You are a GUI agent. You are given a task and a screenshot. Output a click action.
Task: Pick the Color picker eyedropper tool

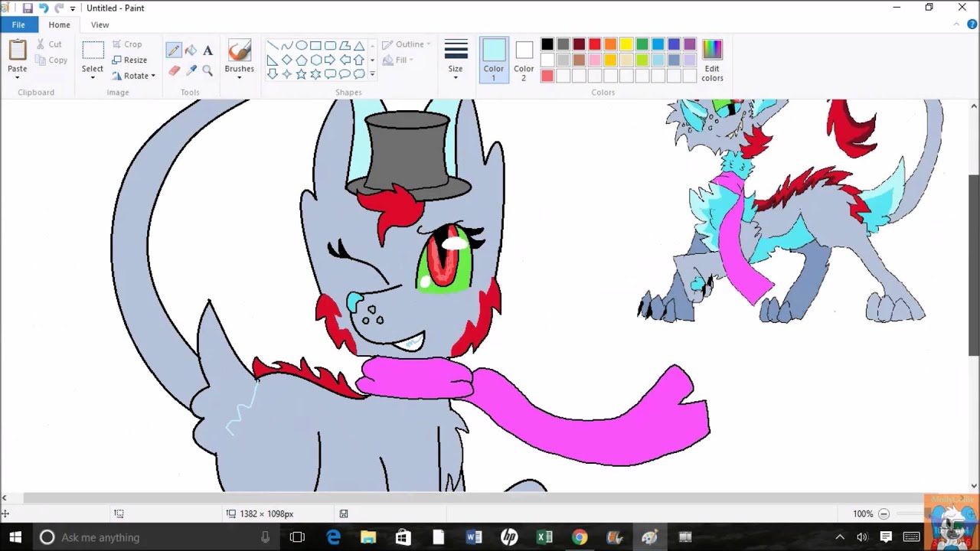tap(191, 70)
